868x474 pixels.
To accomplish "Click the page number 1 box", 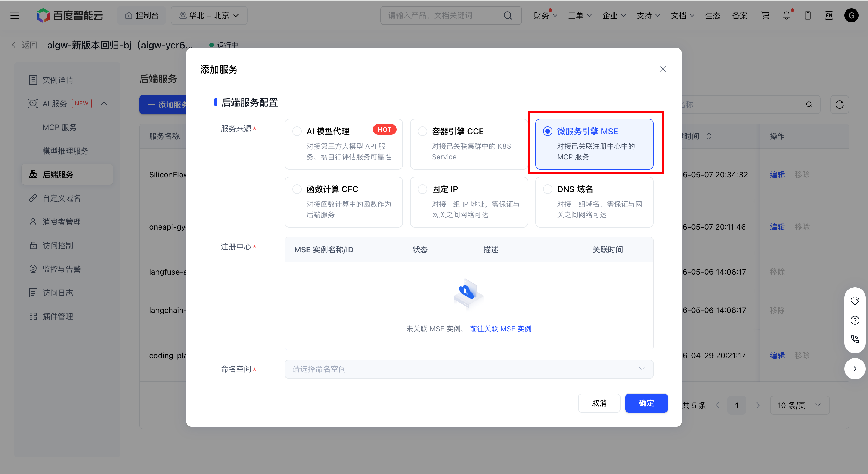I will click(737, 405).
